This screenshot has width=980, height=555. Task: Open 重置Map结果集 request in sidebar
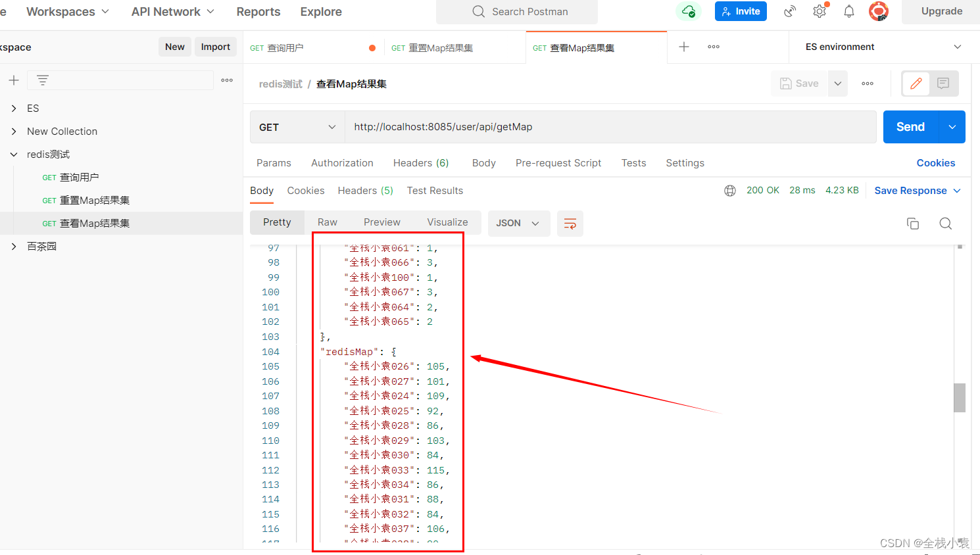click(x=95, y=201)
